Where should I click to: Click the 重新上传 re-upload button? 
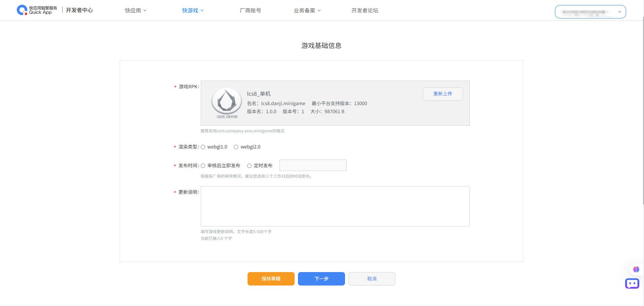click(x=443, y=94)
